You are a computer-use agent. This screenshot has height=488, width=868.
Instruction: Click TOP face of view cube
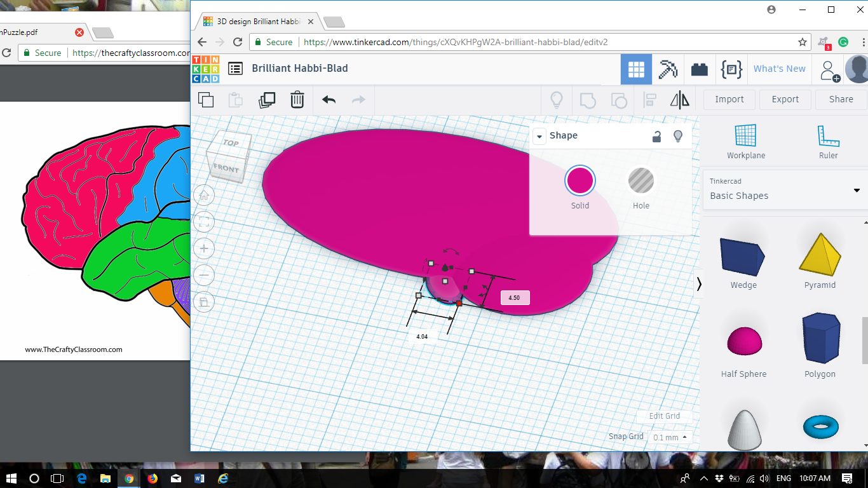pos(231,143)
